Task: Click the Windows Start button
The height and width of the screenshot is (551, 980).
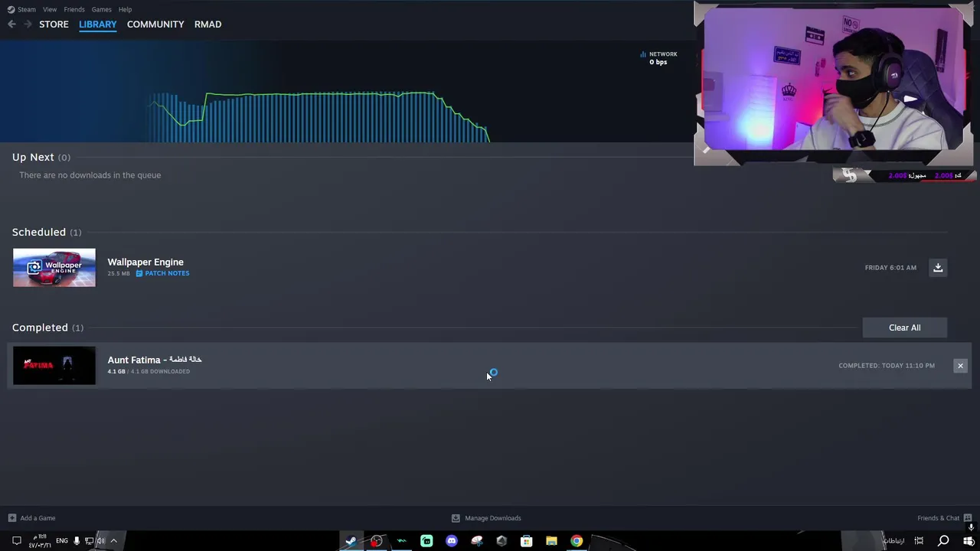Action: click(x=969, y=541)
